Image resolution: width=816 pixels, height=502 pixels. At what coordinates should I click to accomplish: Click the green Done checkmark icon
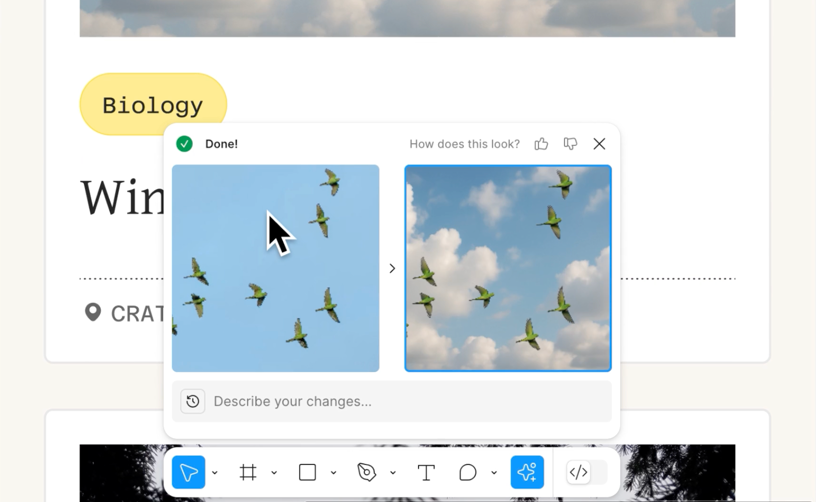(184, 144)
